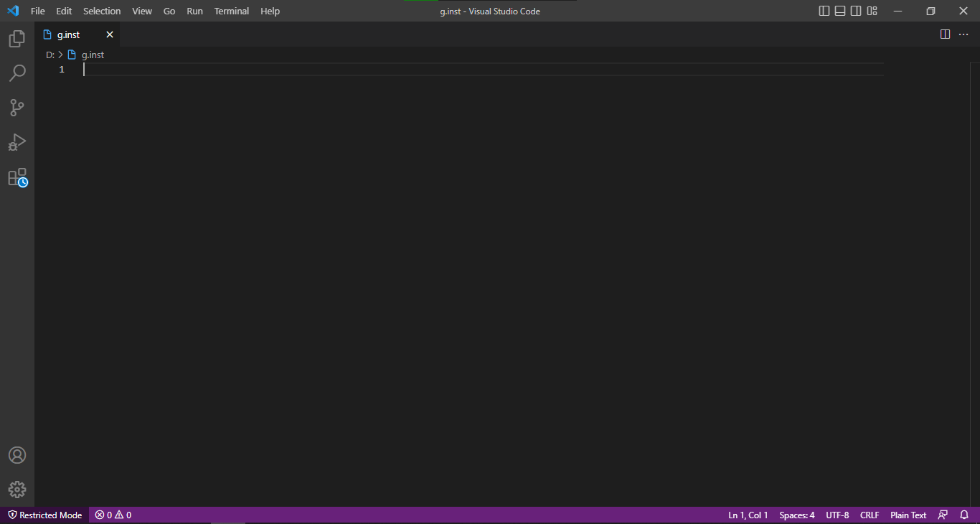The height and width of the screenshot is (524, 980).
Task: Toggle the secondary side bar
Action: point(855,11)
